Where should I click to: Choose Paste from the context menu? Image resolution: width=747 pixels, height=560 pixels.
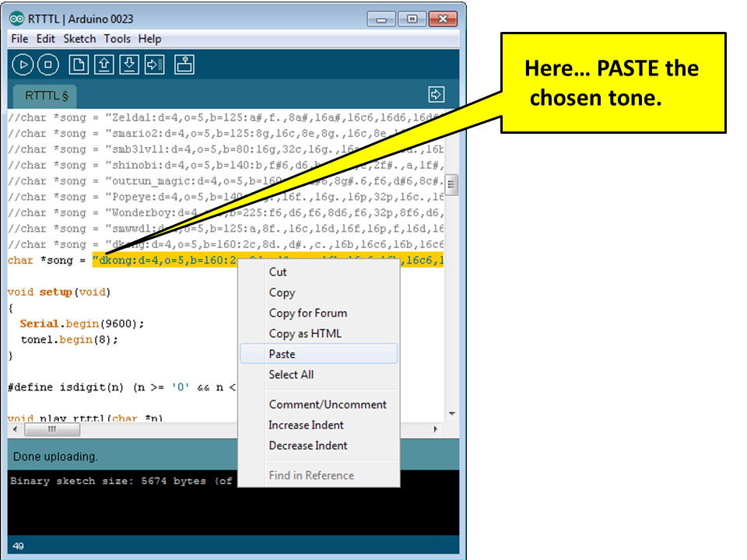click(319, 354)
